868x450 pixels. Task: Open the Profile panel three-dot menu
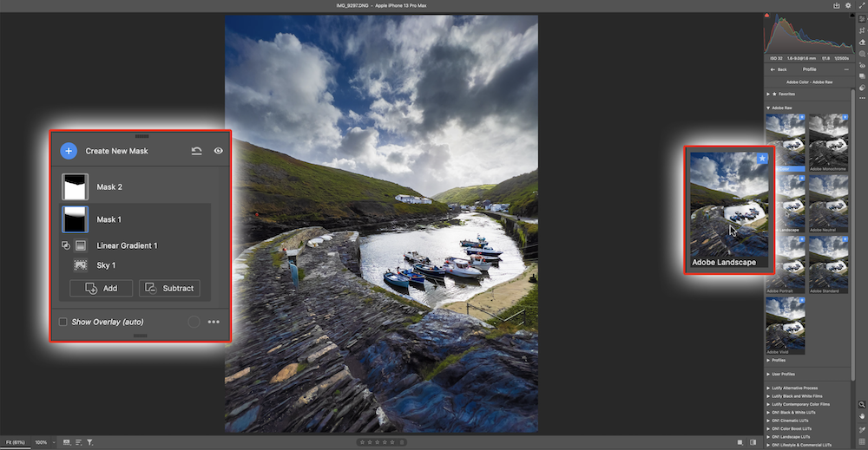point(846,69)
